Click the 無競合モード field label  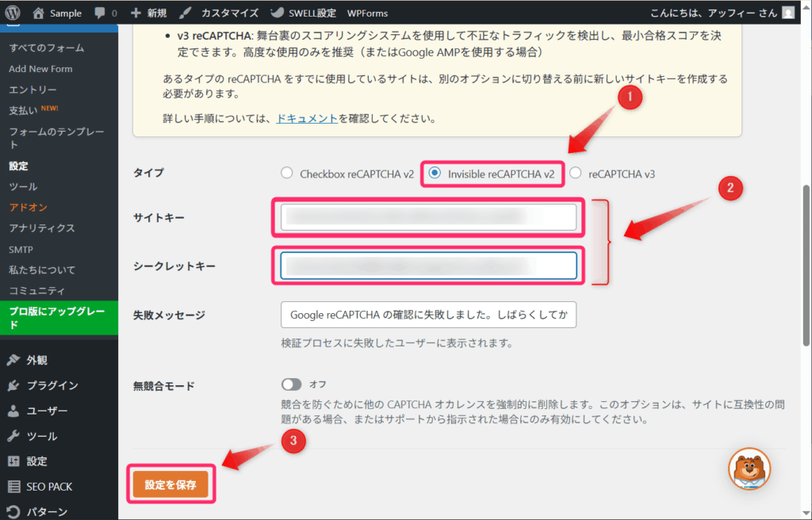[x=163, y=386]
